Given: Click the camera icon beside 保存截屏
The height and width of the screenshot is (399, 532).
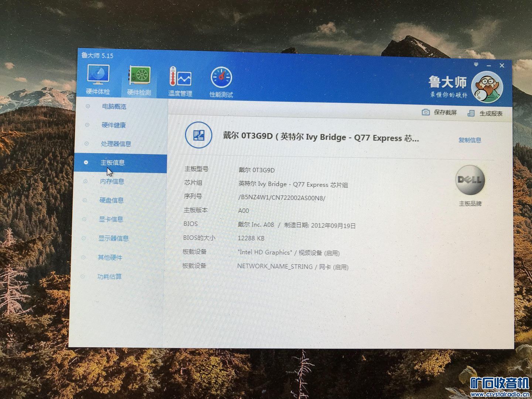Looking at the screenshot, I should 426,112.
